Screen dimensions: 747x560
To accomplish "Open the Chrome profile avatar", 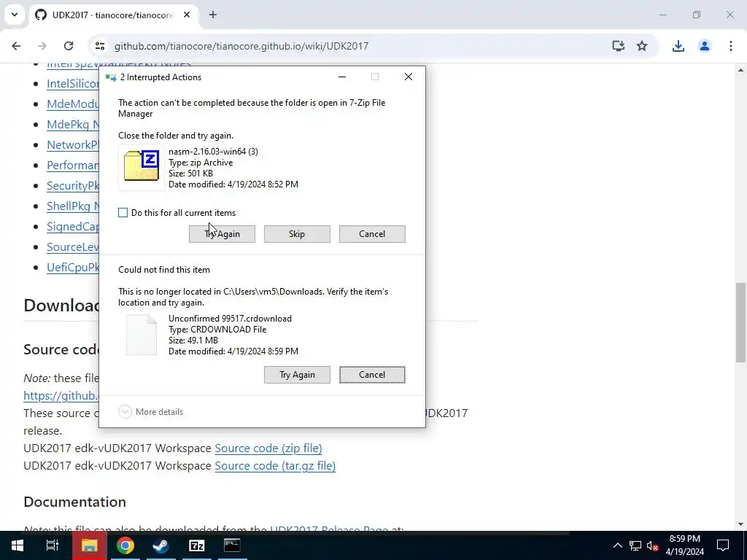I will (705, 46).
